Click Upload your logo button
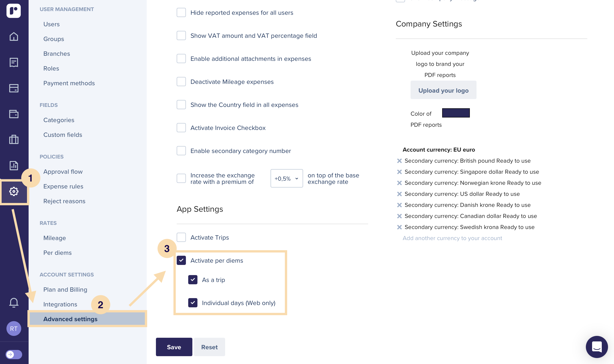This screenshot has height=364, width=614. tap(443, 90)
